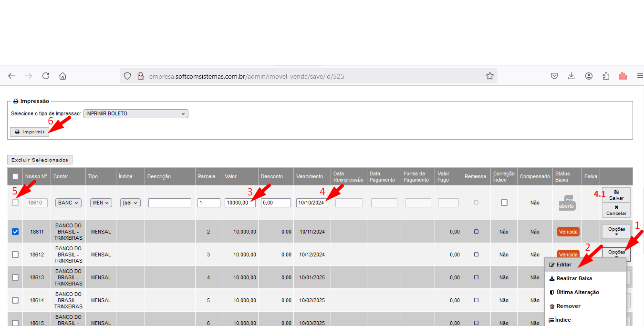Toggle the select-all checkbox in table header
Screen dimensions: 644x326
click(15, 177)
